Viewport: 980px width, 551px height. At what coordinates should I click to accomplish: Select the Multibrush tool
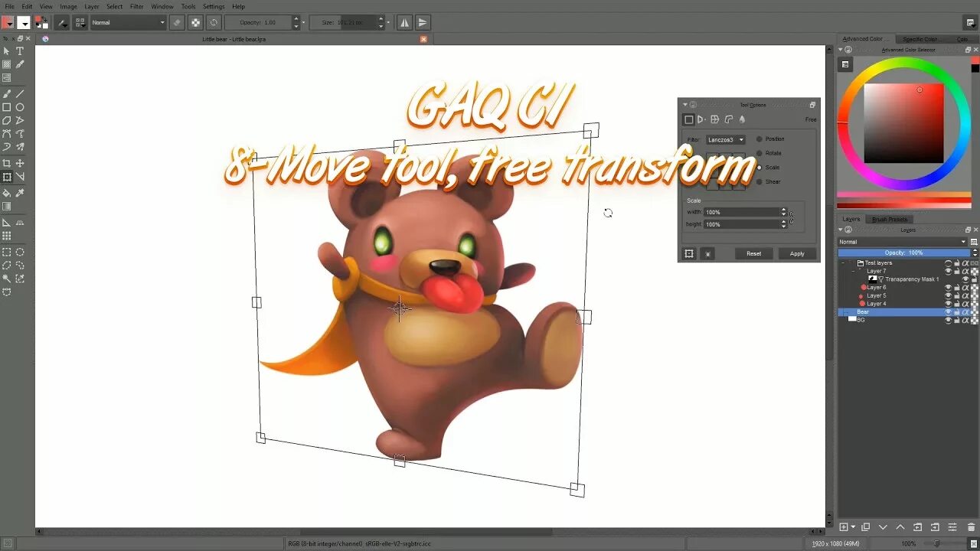[20, 146]
